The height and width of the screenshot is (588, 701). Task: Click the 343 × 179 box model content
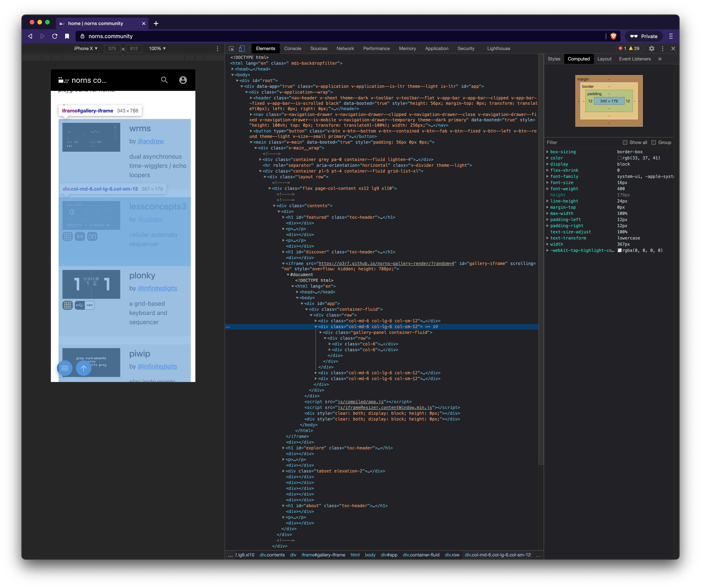tap(609, 101)
